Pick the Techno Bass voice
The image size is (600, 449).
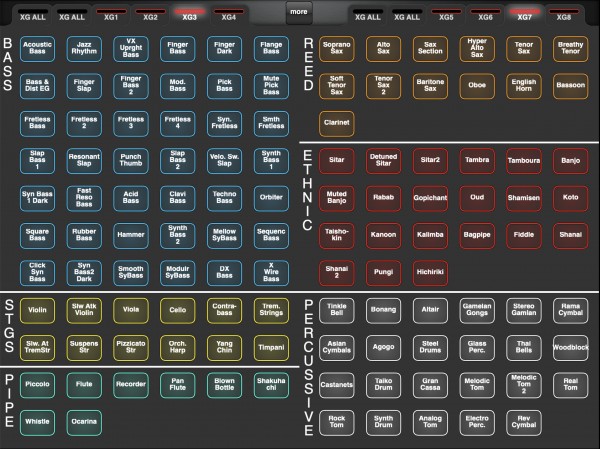(225, 198)
